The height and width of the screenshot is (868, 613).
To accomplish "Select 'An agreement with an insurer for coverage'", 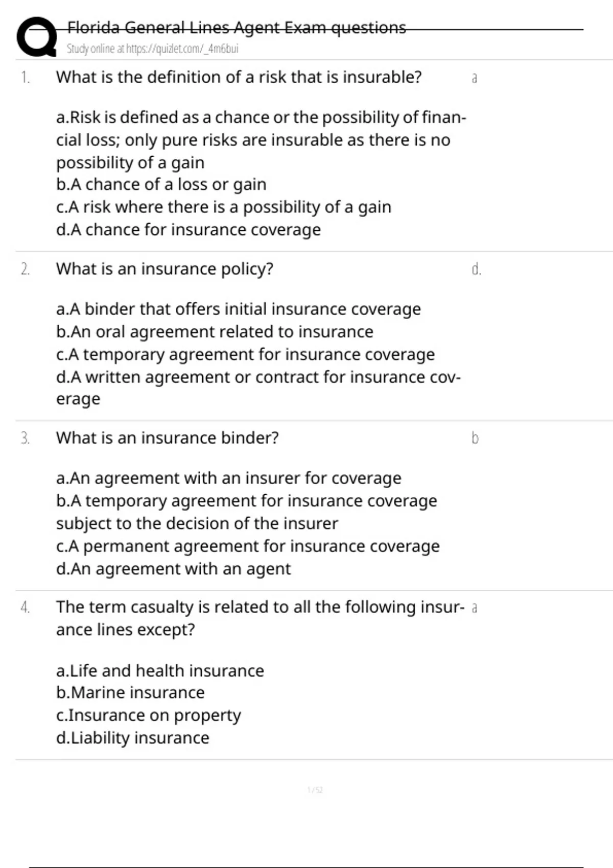I will pyautogui.click(x=228, y=478).
